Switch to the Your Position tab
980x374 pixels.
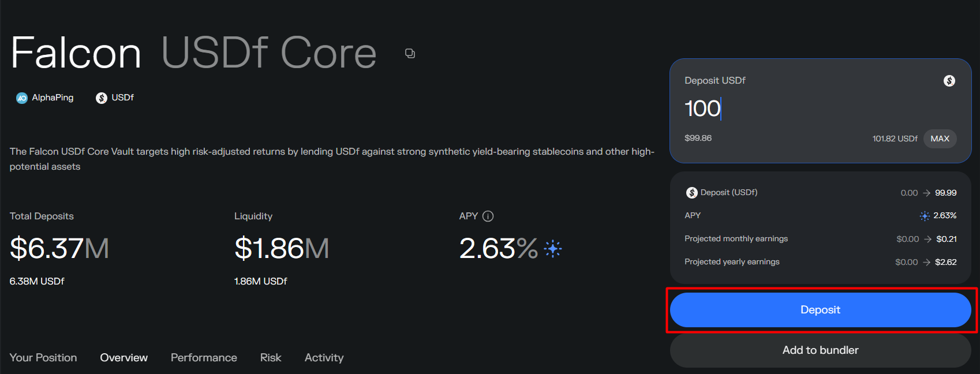[43, 358]
